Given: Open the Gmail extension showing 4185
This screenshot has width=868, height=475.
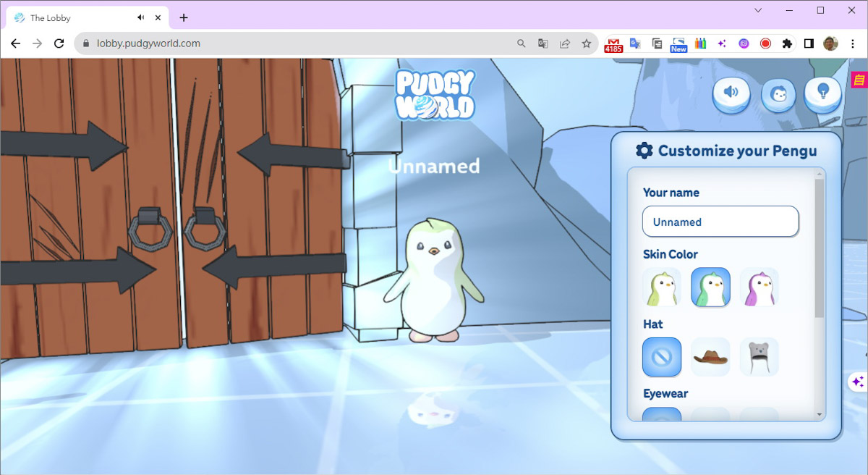Looking at the screenshot, I should (613, 44).
